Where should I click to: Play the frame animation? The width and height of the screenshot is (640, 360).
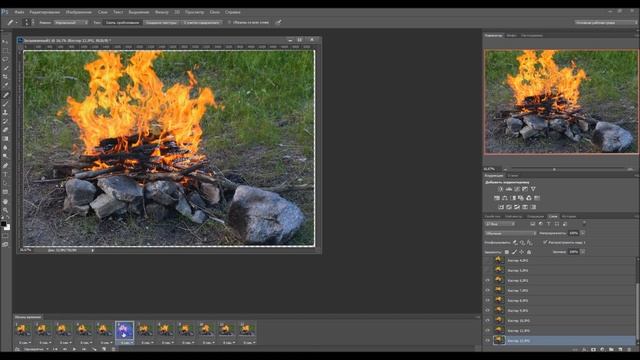[74, 349]
